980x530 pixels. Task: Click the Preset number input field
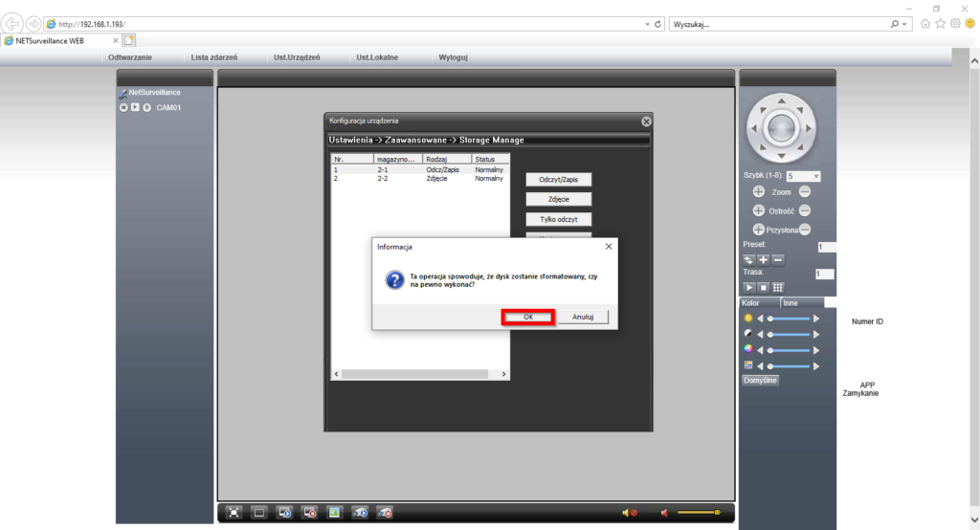click(x=826, y=247)
